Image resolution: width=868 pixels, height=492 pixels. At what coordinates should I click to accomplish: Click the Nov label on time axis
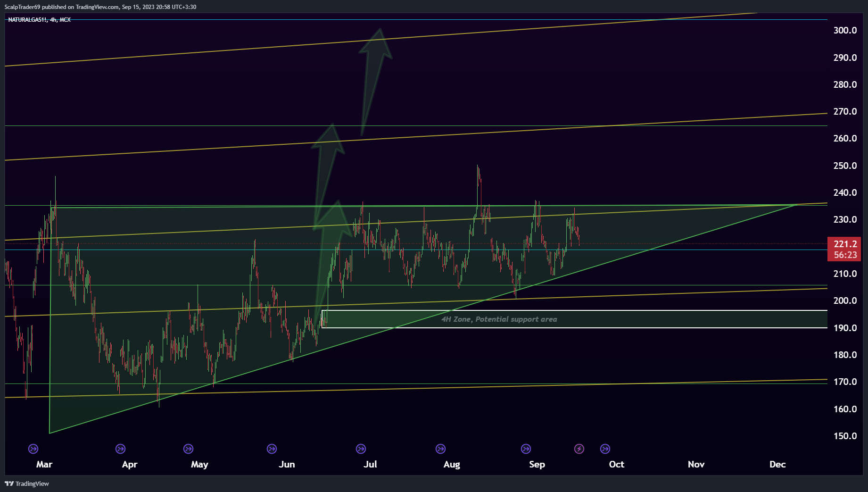click(x=696, y=464)
